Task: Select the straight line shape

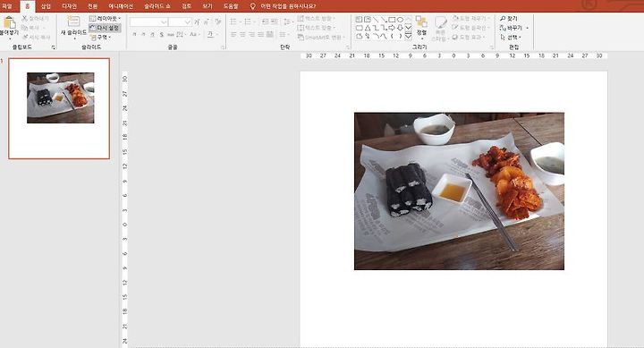Action: pos(376,20)
